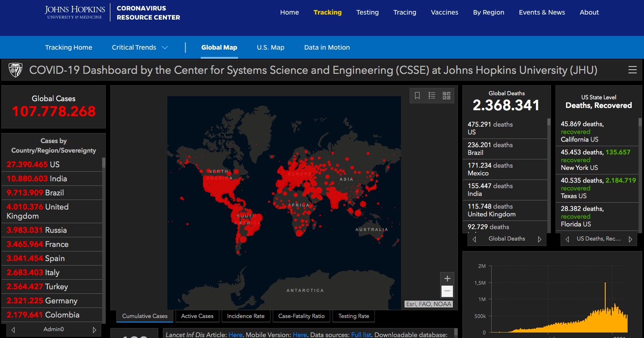
Task: Click next arrow beside US Deaths, Recovered
Action: point(630,239)
